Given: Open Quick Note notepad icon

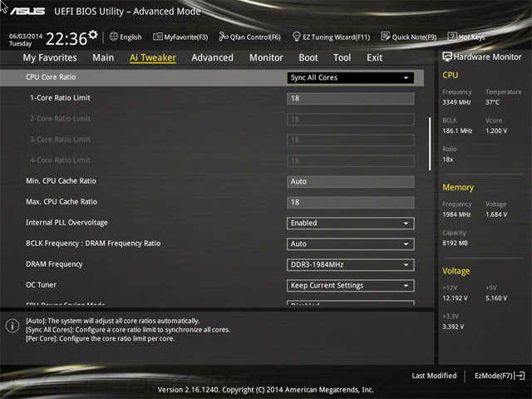Looking at the screenshot, I should coord(385,37).
